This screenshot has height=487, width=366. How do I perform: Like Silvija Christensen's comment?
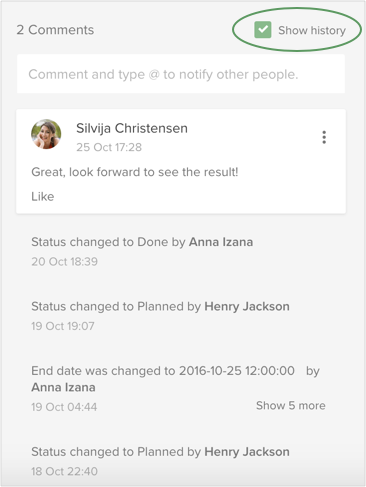tap(43, 196)
